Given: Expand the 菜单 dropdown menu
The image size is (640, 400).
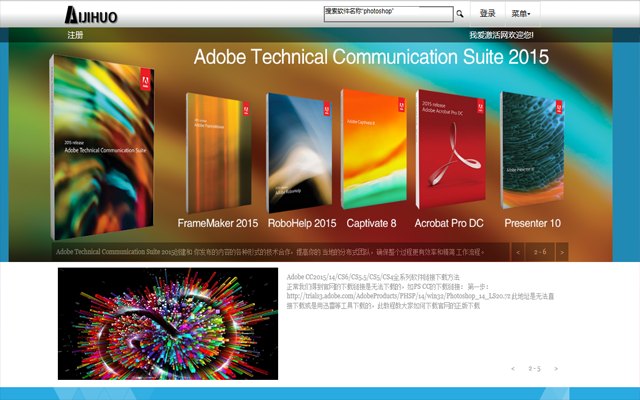Looking at the screenshot, I should pyautogui.click(x=521, y=14).
